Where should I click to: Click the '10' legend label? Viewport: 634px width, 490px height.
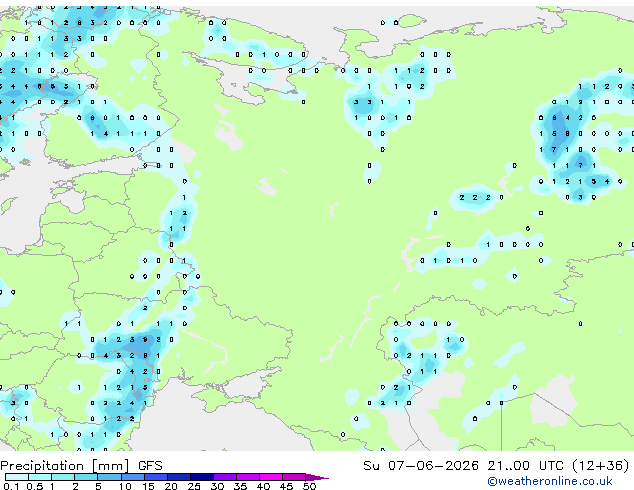pyautogui.click(x=125, y=486)
